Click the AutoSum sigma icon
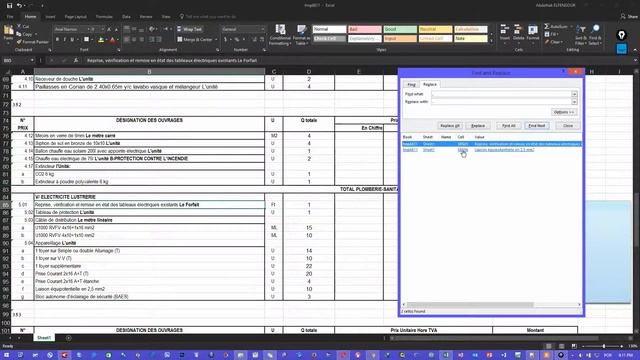 click(x=547, y=27)
